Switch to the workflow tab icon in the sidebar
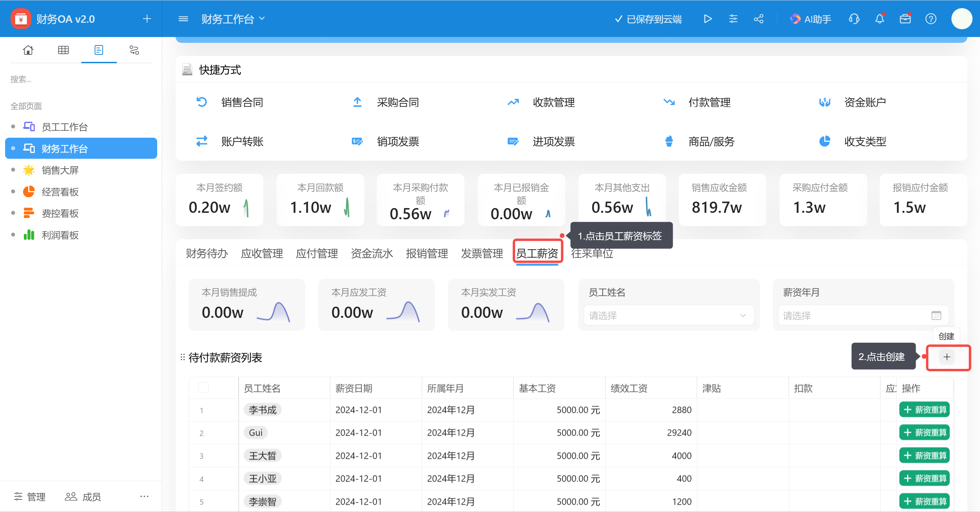Viewport: 980px width, 512px height. click(x=134, y=50)
